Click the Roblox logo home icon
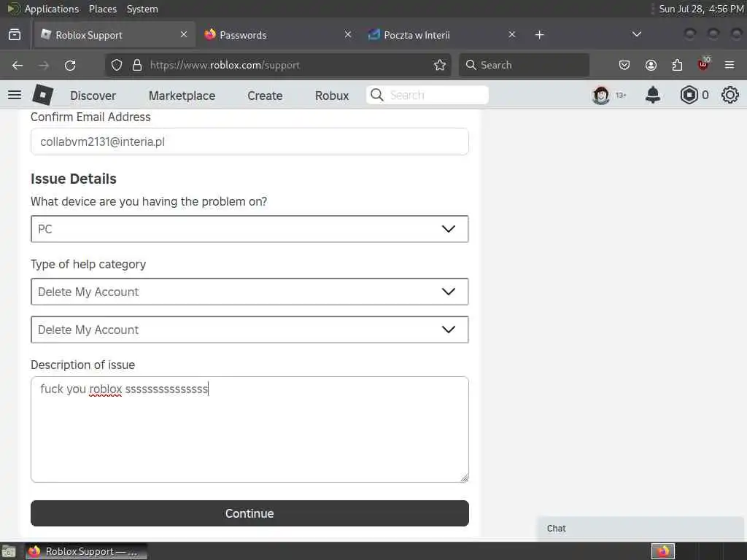Screen dimensions: 747x560 [x=42, y=95]
